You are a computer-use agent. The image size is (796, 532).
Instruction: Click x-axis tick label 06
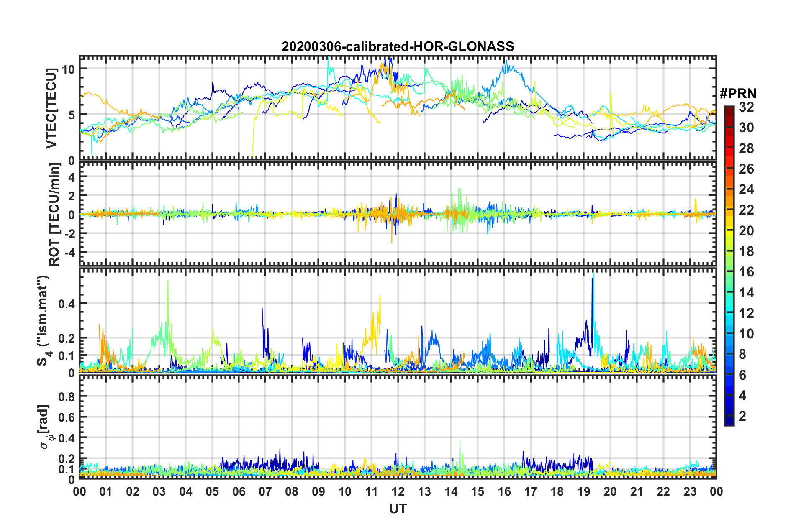239,491
